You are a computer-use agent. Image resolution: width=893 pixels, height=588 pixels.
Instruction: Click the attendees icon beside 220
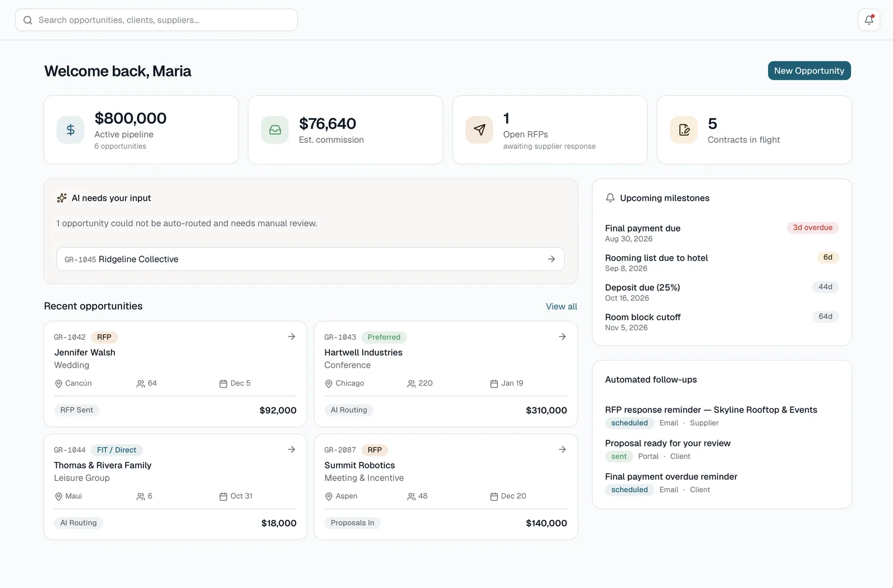[411, 384]
